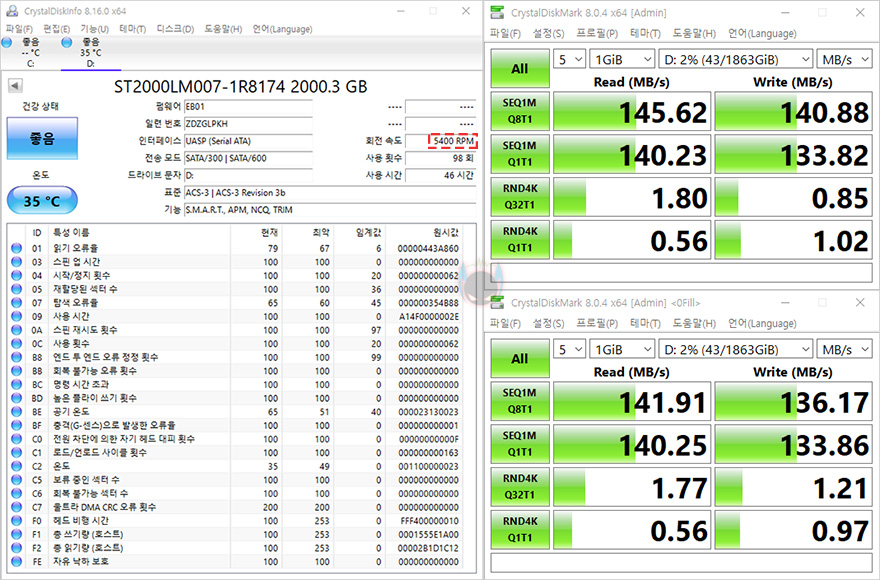Image resolution: width=880 pixels, height=580 pixels.
Task: Click the 원시값 column header
Action: click(446, 232)
